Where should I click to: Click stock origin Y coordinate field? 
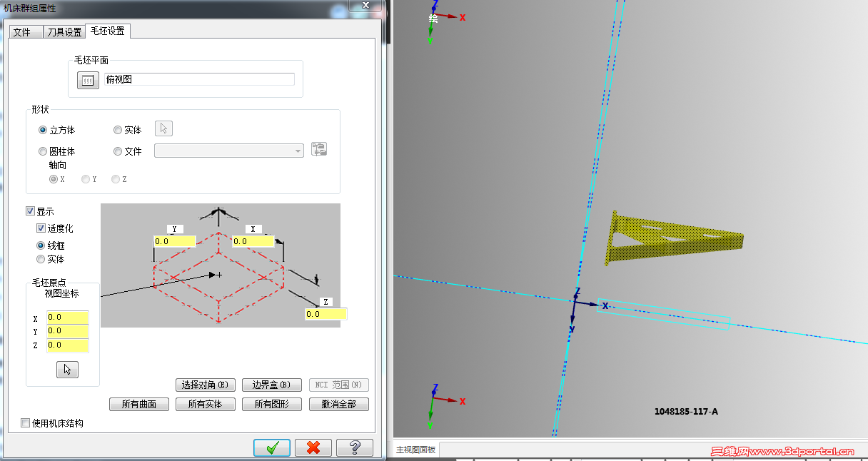pos(68,331)
